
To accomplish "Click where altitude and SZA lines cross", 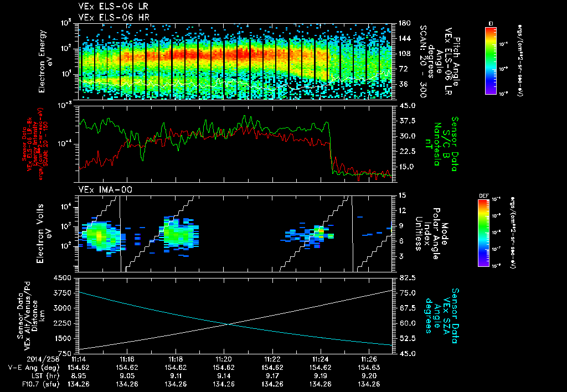I will (x=228, y=324).
